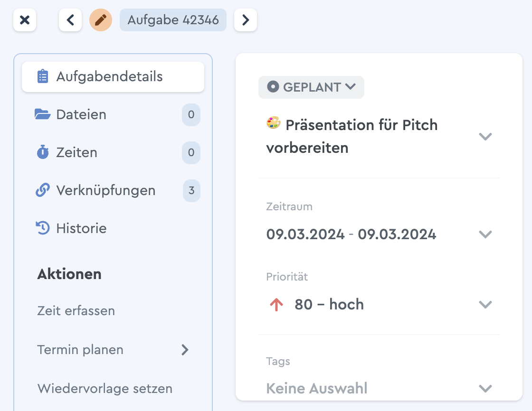Open the Priorität dropdown chevron
This screenshot has height=411, width=532.
click(x=485, y=305)
